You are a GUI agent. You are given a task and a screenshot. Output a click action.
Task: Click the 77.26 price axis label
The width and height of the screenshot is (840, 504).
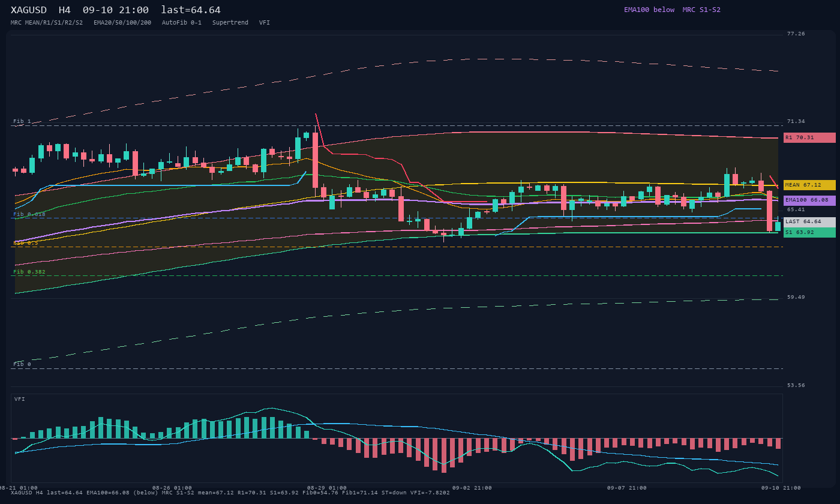[x=796, y=34]
